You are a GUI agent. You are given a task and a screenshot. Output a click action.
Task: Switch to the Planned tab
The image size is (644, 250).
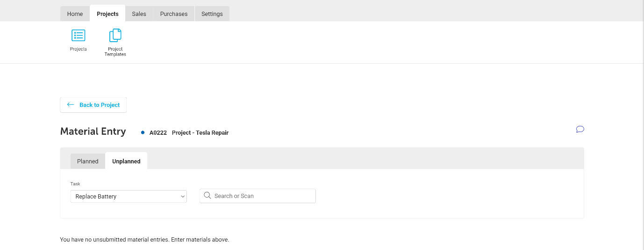(x=88, y=161)
